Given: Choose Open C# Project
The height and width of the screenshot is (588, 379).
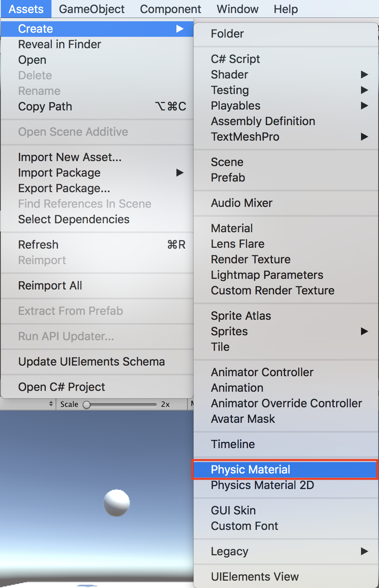Looking at the screenshot, I should pyautogui.click(x=62, y=387).
